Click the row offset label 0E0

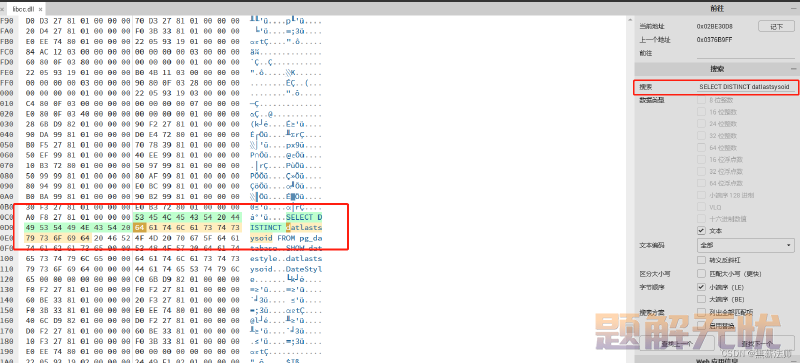7,238
